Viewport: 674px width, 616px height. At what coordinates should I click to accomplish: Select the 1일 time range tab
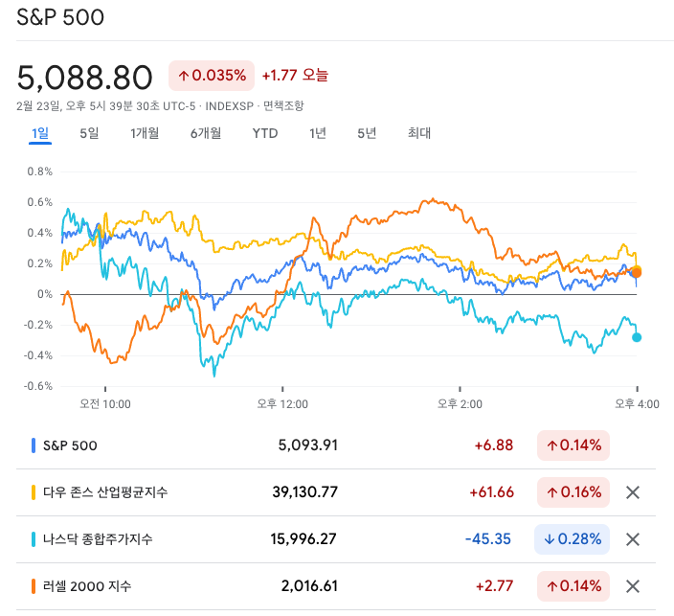[x=40, y=133]
